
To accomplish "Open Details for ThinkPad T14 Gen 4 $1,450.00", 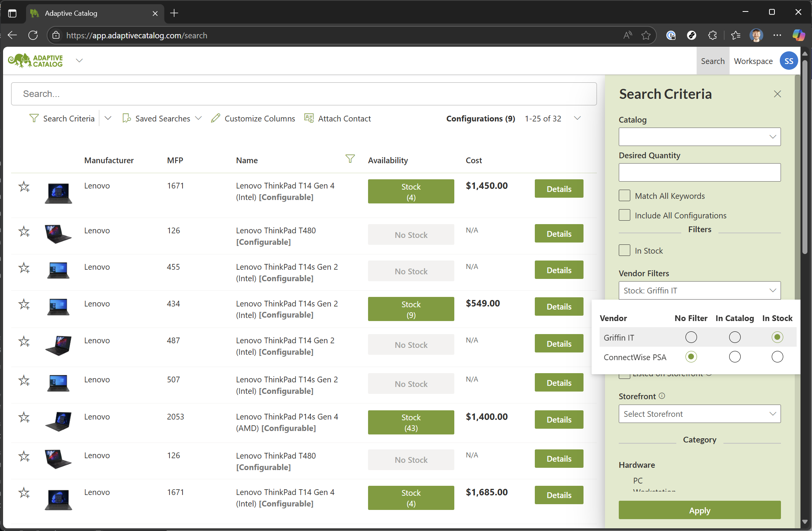I will pos(559,188).
